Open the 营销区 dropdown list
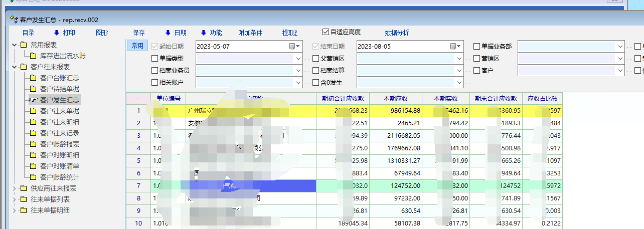Screen dimensions: 644x229 click(x=619, y=58)
